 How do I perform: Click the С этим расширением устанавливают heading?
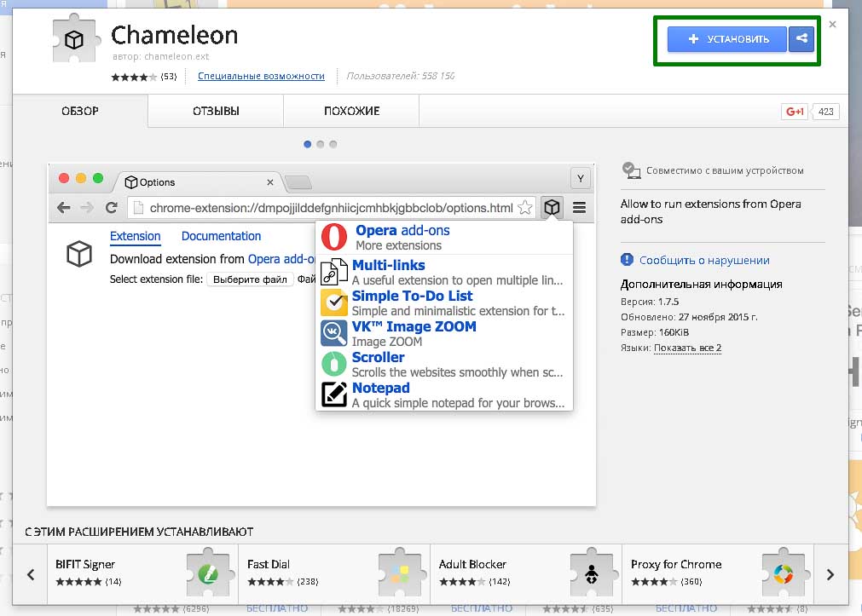tap(139, 532)
